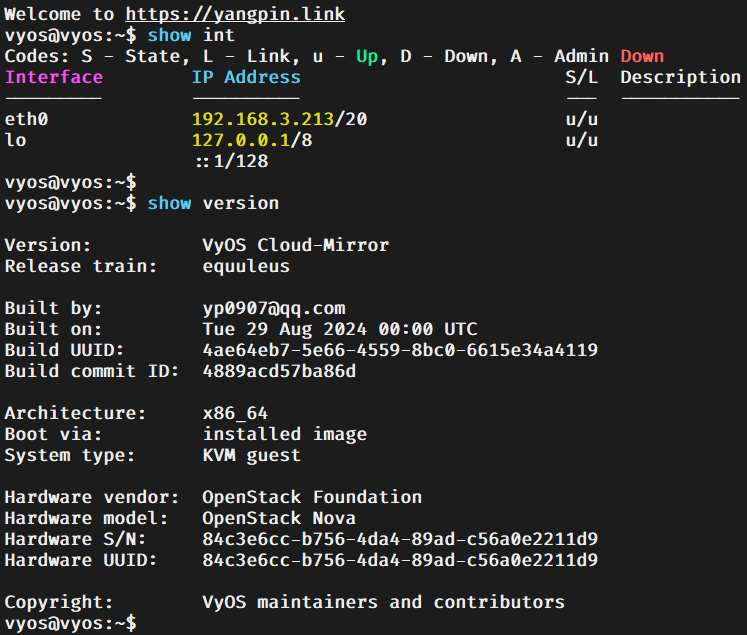Select builder email yp0907@qq.com
Screen dimensions: 747x635
(x=274, y=308)
